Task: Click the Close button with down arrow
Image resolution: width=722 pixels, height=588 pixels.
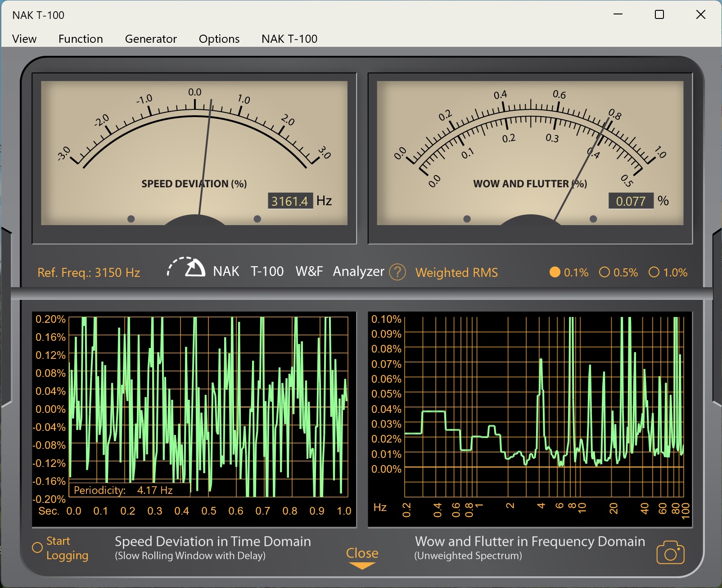Action: pos(362,558)
